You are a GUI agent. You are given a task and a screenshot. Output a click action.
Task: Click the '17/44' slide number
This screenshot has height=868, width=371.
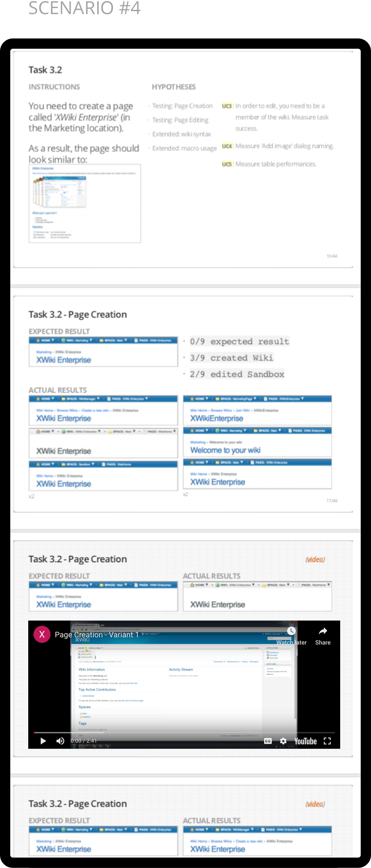[332, 501]
